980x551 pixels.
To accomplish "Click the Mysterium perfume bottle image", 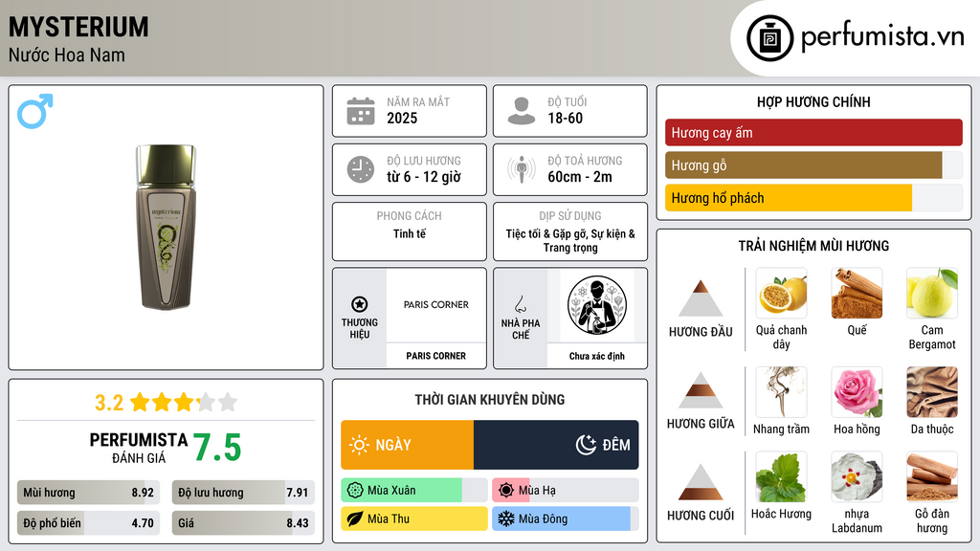I will [166, 228].
